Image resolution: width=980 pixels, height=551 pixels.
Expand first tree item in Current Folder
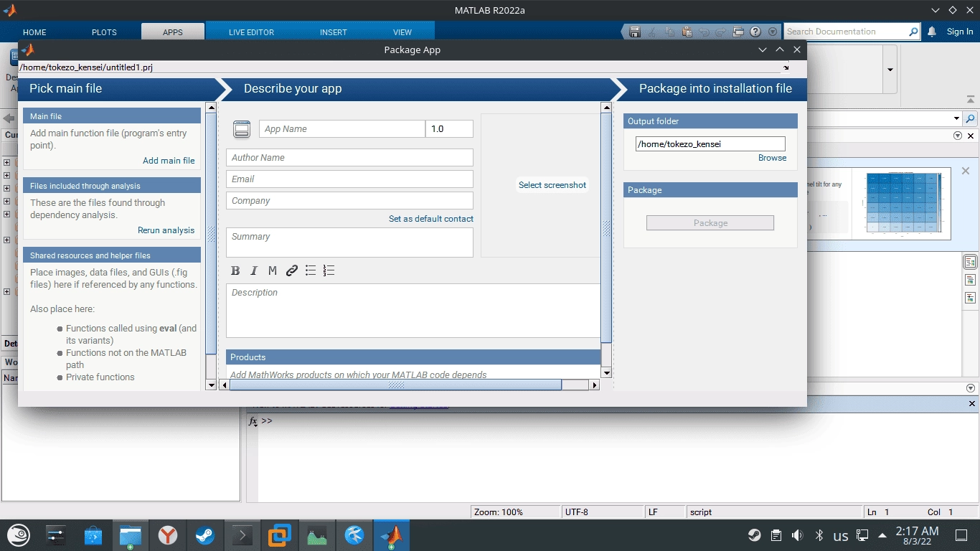(6, 163)
